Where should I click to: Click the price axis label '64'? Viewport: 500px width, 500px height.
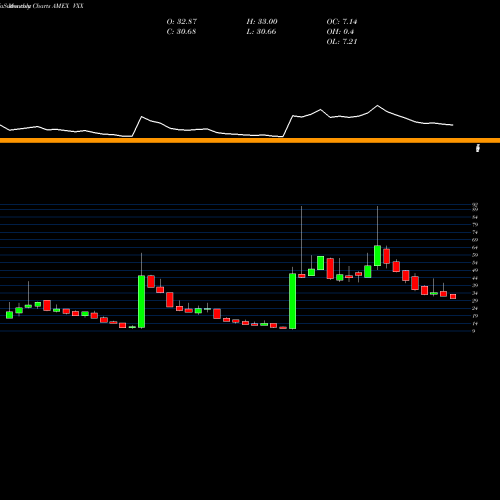[475, 248]
